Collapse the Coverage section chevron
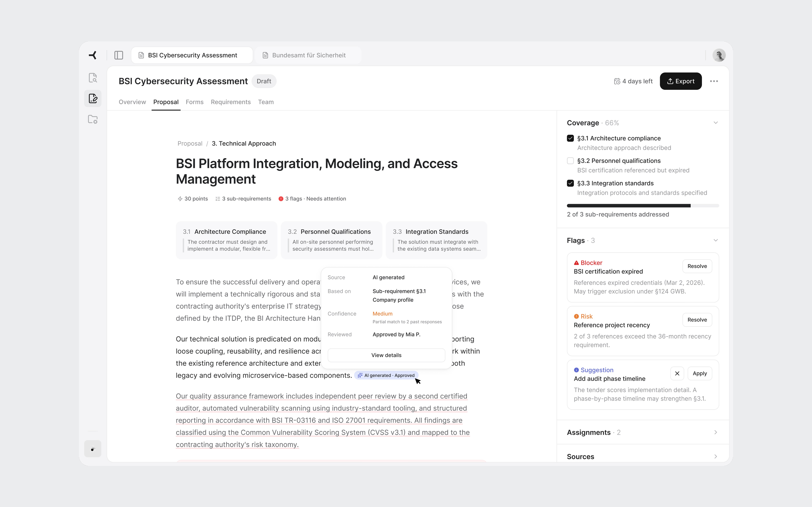This screenshot has width=812, height=507. pyautogui.click(x=715, y=123)
